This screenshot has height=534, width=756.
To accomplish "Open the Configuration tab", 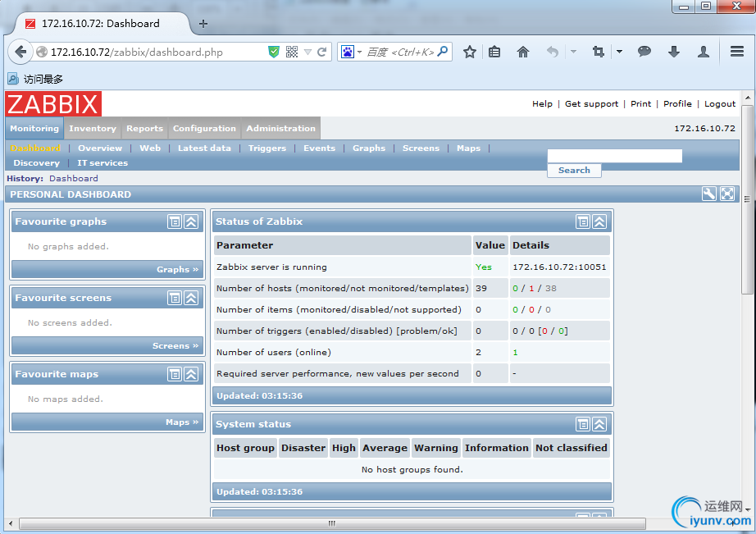I will tap(204, 128).
